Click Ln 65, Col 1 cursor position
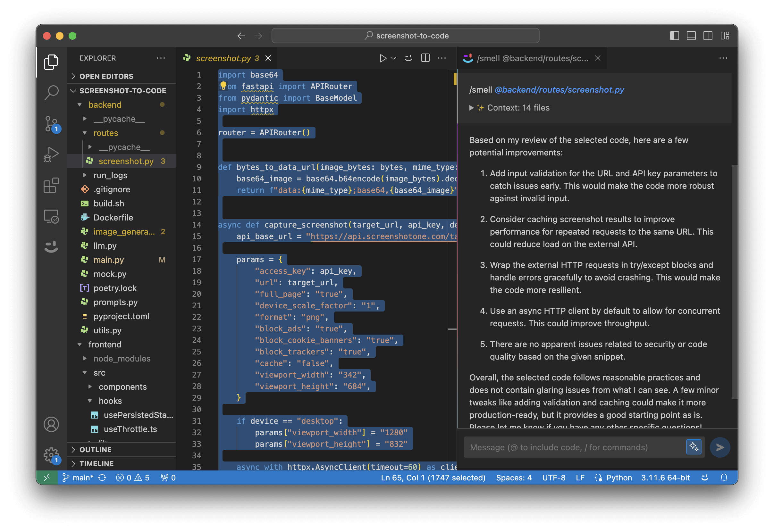This screenshot has width=774, height=532. [433, 478]
